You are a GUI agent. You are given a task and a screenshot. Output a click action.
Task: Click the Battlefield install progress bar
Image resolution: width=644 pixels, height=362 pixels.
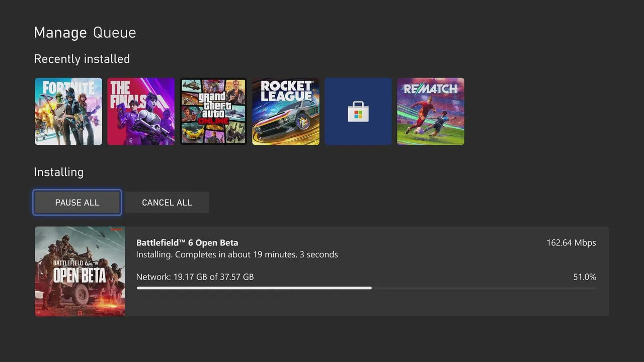(366, 288)
